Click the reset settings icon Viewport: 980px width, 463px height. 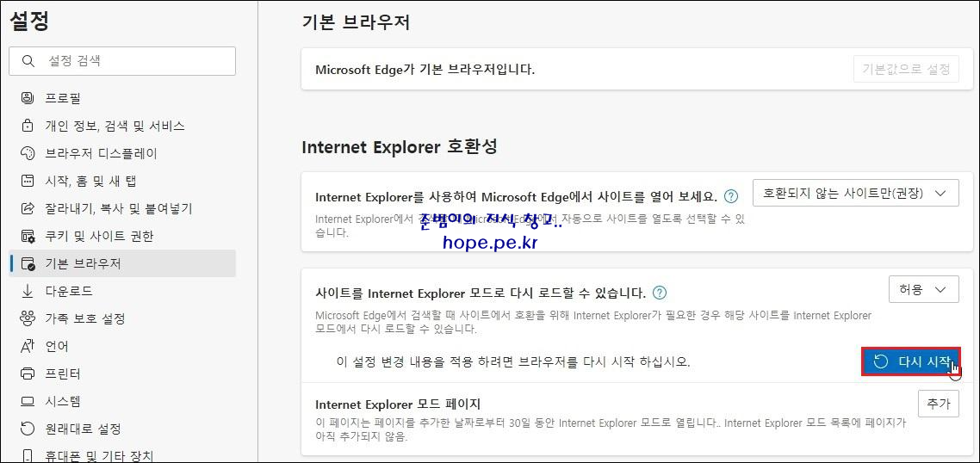coord(28,429)
